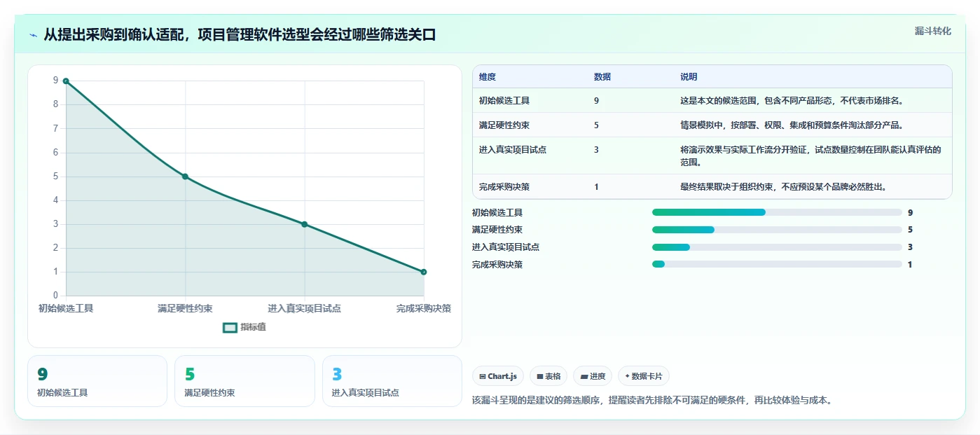980x435 pixels.
Task: Select the Chart.js chip
Action: pyautogui.click(x=498, y=376)
